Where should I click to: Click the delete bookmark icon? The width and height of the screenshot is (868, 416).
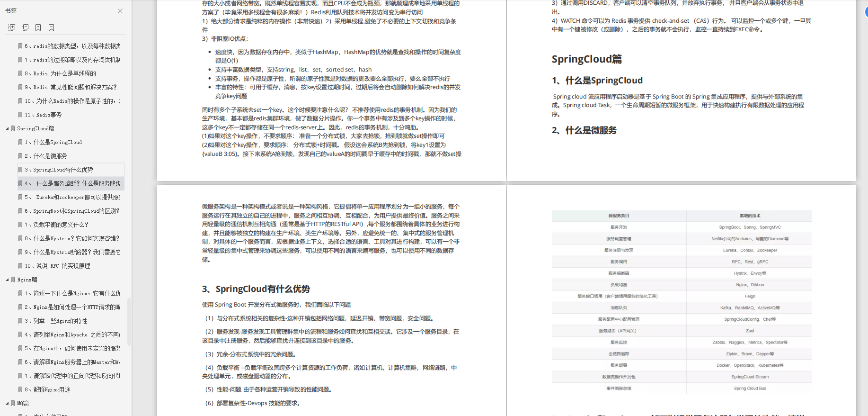[x=51, y=27]
